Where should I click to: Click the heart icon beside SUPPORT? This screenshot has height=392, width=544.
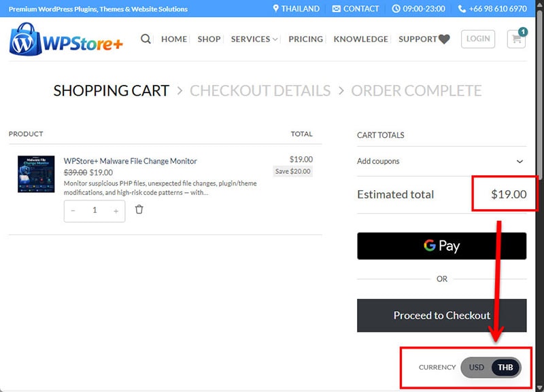tap(444, 39)
